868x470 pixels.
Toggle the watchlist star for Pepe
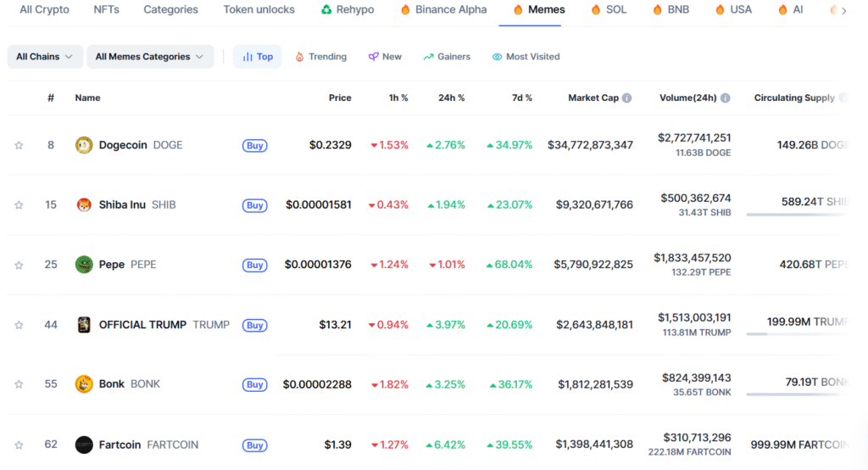19,265
